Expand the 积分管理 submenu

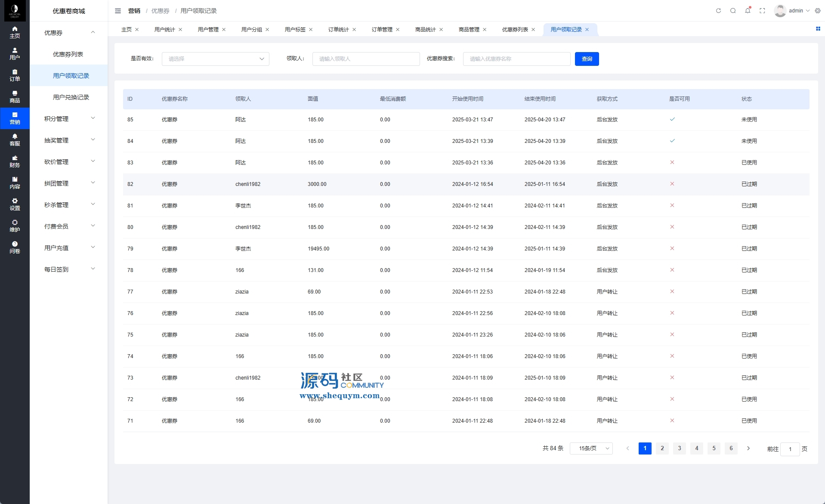(x=69, y=119)
